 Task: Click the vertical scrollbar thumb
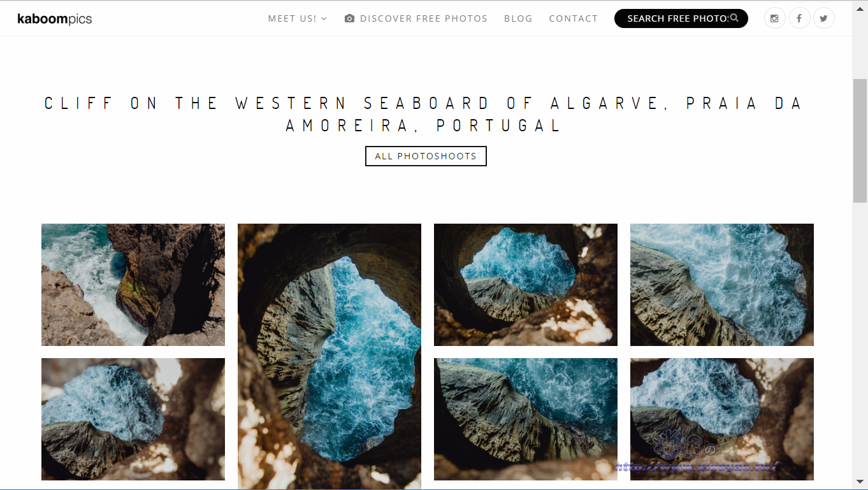(x=860, y=141)
